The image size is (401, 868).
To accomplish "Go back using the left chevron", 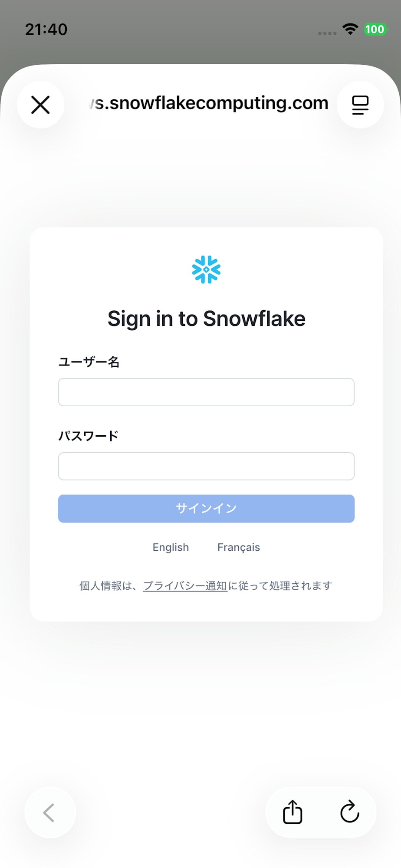I will (x=49, y=812).
